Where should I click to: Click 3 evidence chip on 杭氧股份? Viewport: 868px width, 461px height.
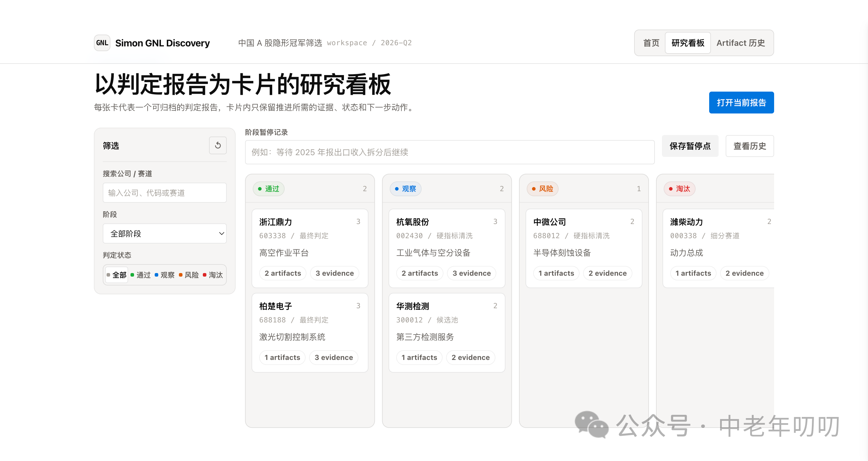click(471, 273)
